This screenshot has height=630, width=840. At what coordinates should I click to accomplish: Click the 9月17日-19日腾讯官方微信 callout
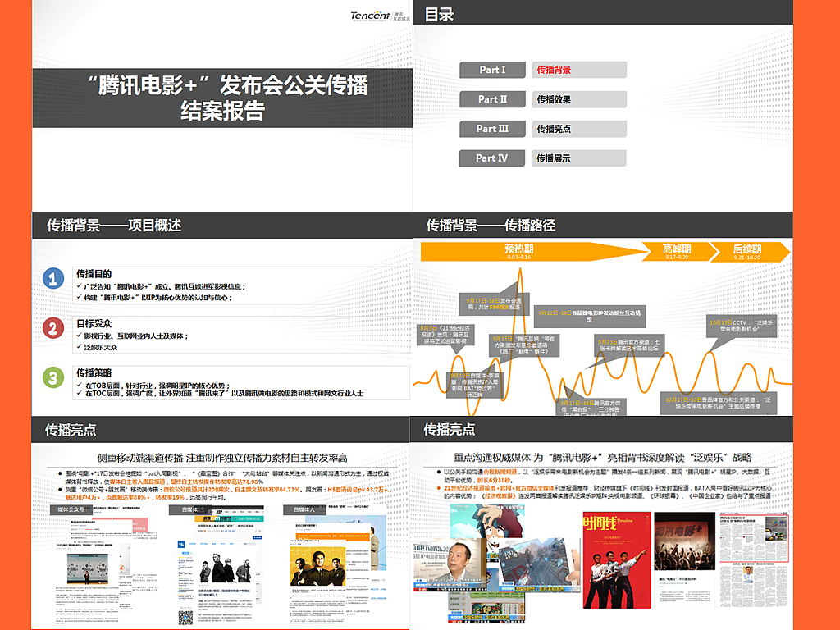coord(591,406)
